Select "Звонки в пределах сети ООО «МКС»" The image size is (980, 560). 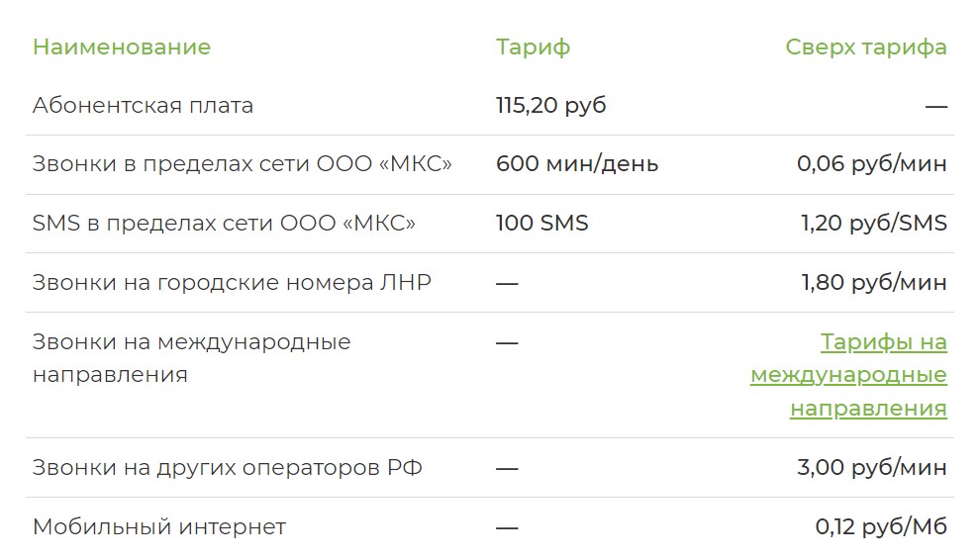click(242, 164)
